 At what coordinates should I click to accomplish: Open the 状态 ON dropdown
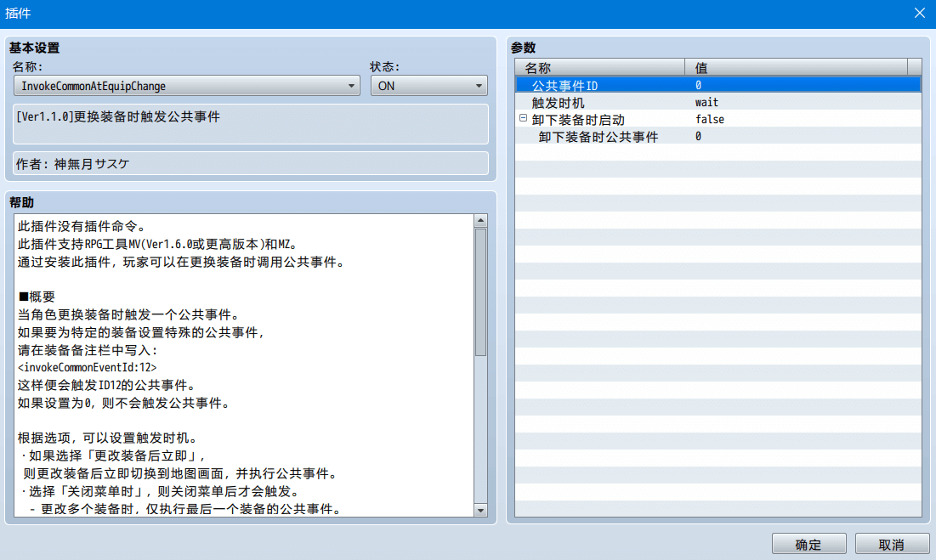428,86
